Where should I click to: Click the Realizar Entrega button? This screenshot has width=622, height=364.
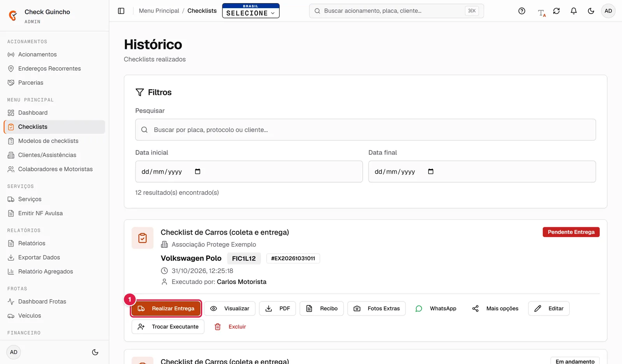click(166, 308)
